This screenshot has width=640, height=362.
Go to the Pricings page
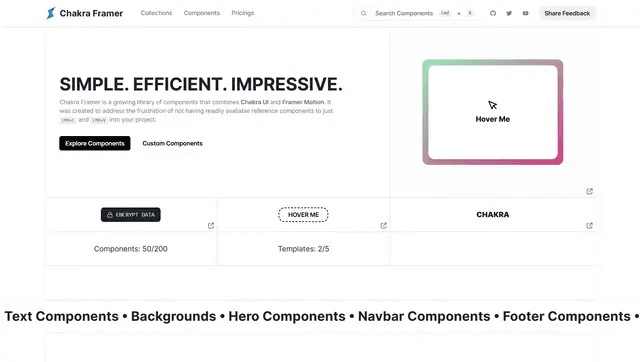tap(242, 13)
